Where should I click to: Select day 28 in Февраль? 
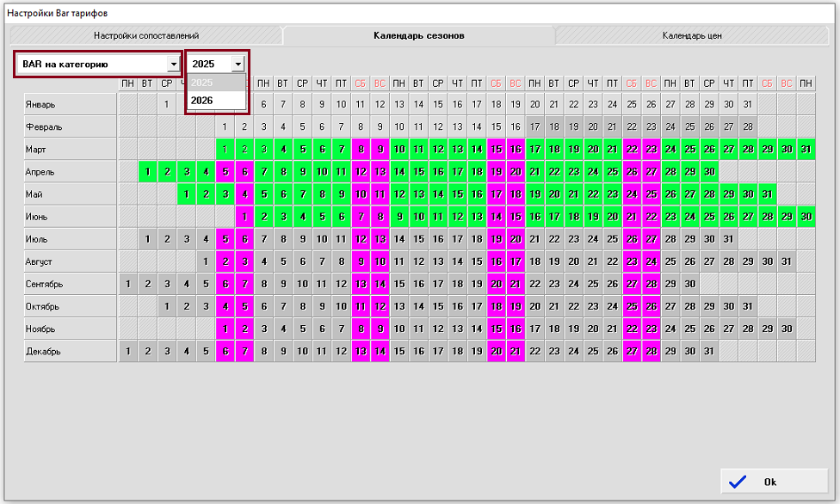[748, 127]
